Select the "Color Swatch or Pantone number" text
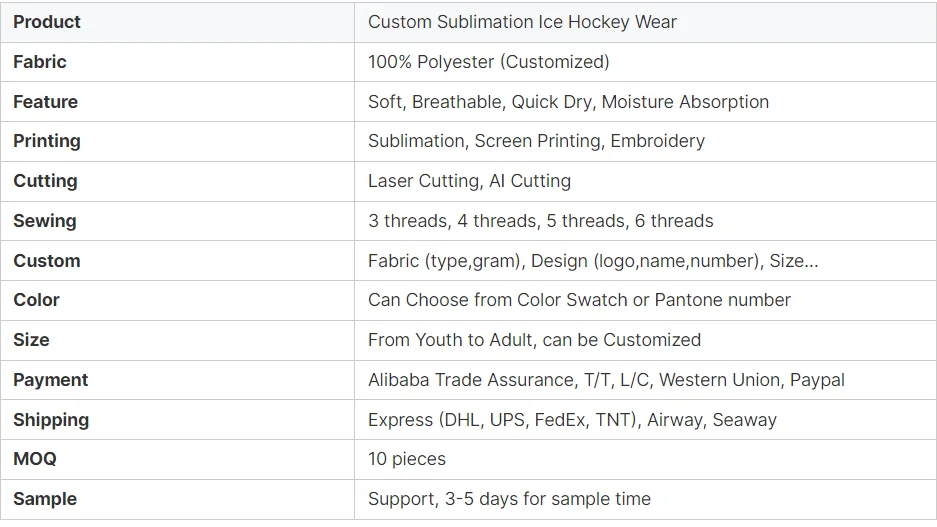937x527 pixels. pos(653,300)
